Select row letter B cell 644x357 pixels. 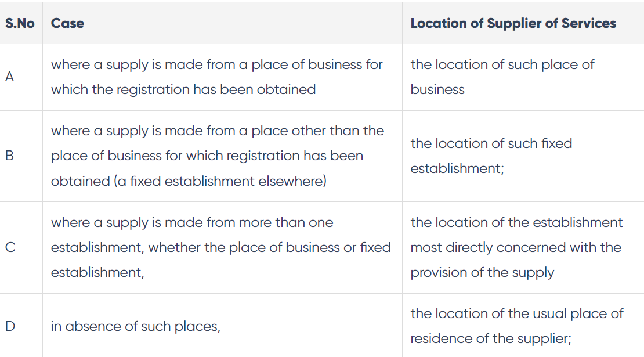tap(9, 156)
